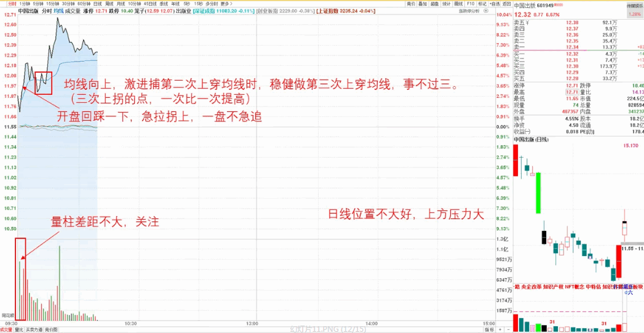Viewport: 644px width, 333px height.
Task: Click the 14:00 time axis label
Action: point(372,323)
